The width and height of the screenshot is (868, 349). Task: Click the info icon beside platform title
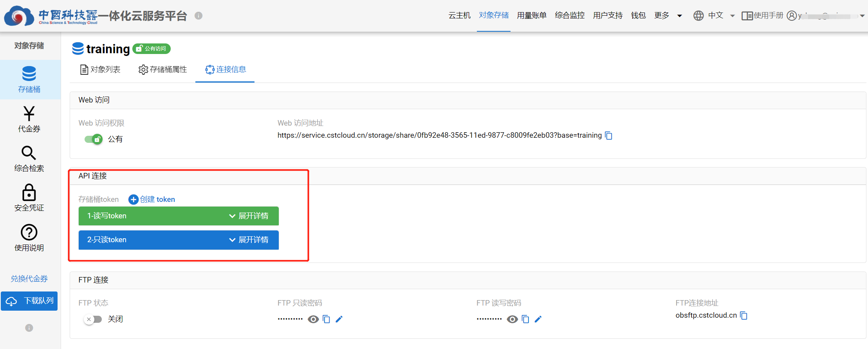point(199,16)
